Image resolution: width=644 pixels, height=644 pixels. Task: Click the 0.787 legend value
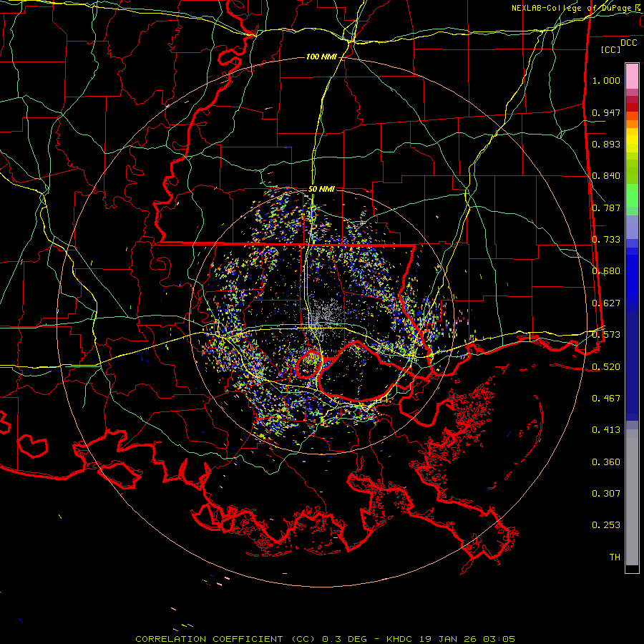pos(606,208)
